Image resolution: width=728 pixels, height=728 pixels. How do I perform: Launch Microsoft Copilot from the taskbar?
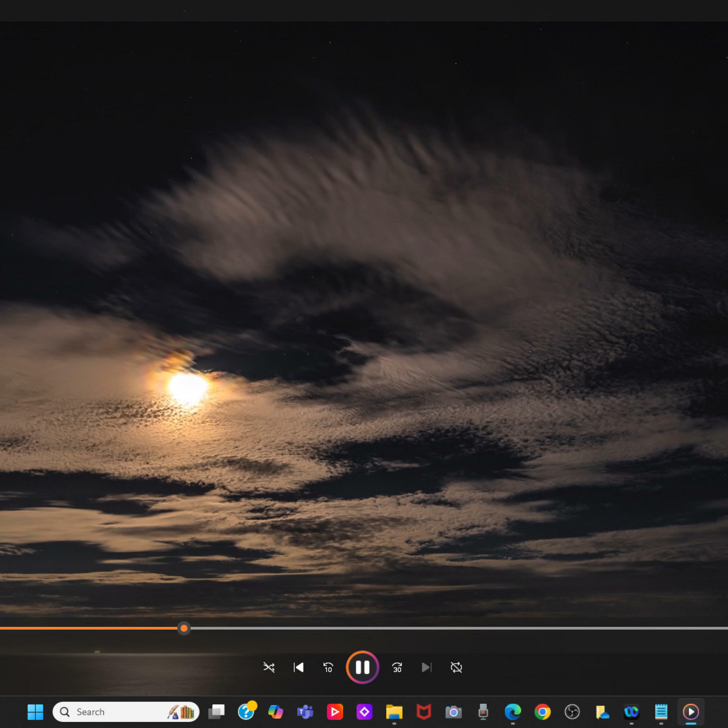tap(275, 712)
